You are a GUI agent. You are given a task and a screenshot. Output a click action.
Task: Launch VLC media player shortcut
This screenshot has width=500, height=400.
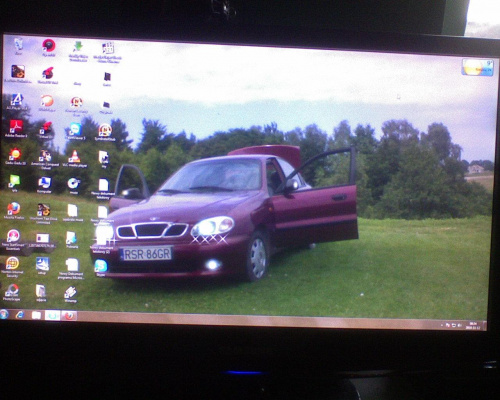click(x=74, y=159)
